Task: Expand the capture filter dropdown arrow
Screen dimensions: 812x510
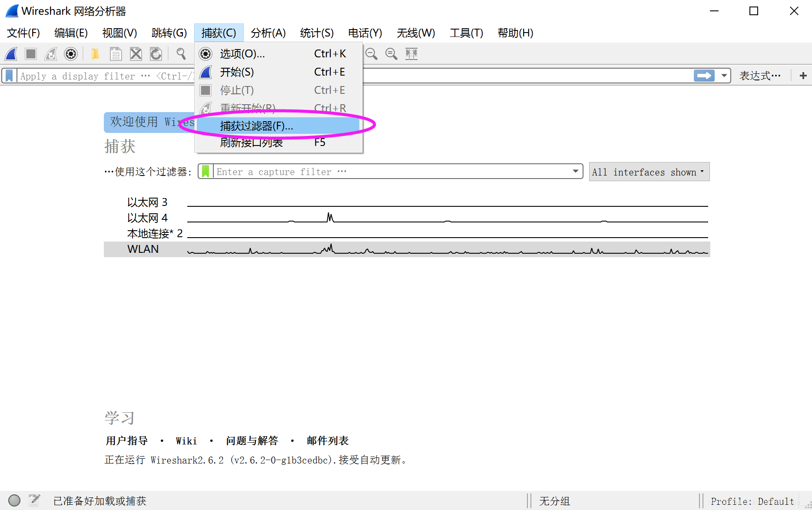Action: coord(576,171)
